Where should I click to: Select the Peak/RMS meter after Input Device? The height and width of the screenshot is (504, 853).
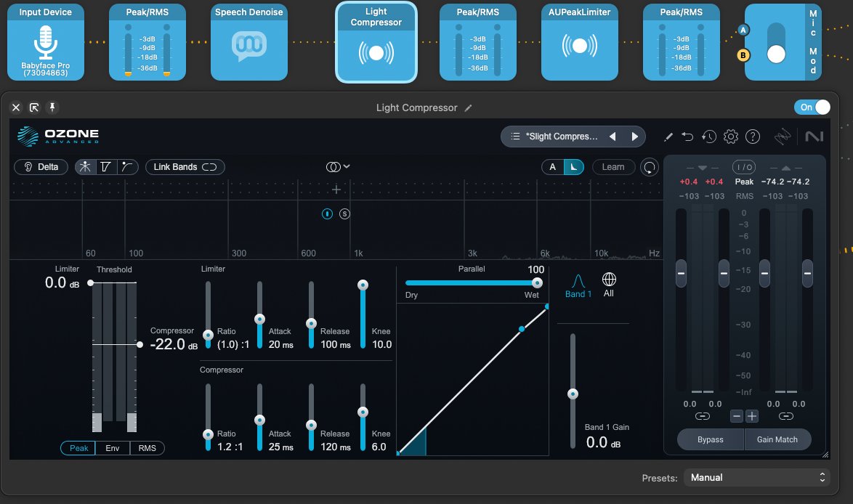click(x=147, y=42)
